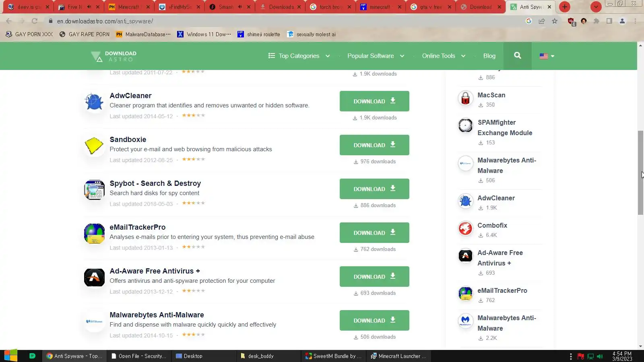Click the page vertical scrollbar thumb
Screen dimensions: 644x362
[x=640, y=173]
